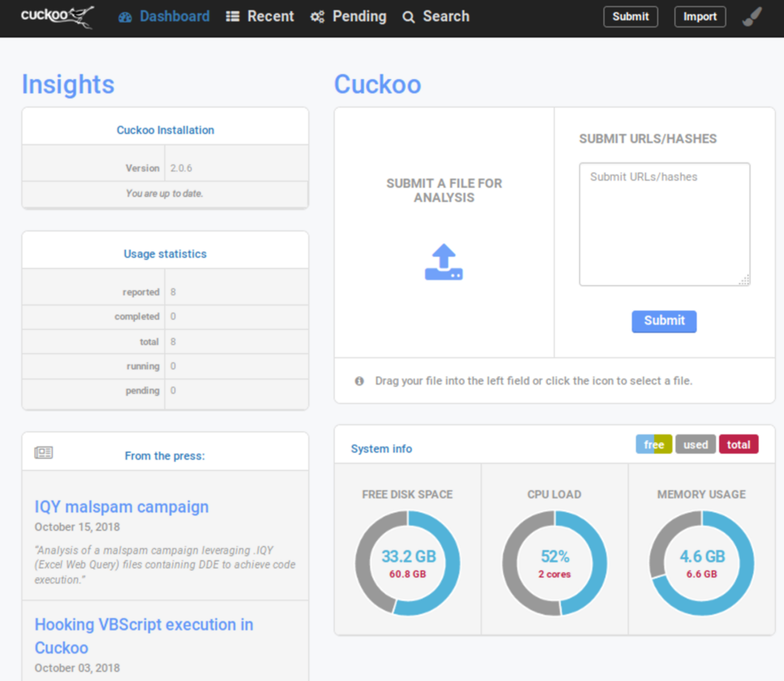
Task: Open Hooking VBScript execution in Cuckoo article
Action: pos(144,636)
